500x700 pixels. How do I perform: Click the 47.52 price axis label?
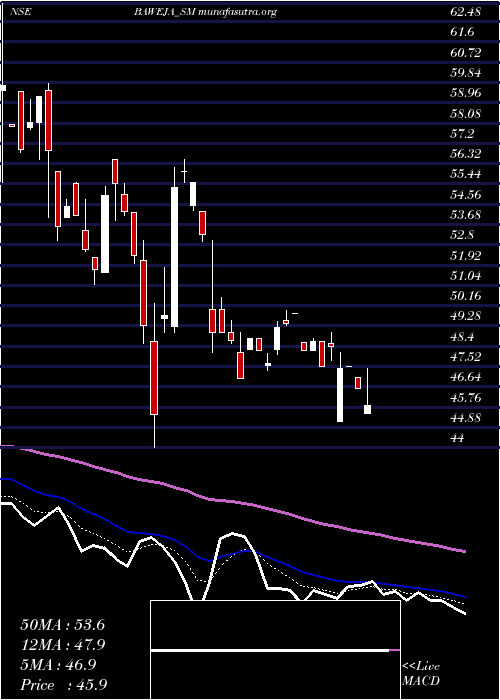click(465, 357)
